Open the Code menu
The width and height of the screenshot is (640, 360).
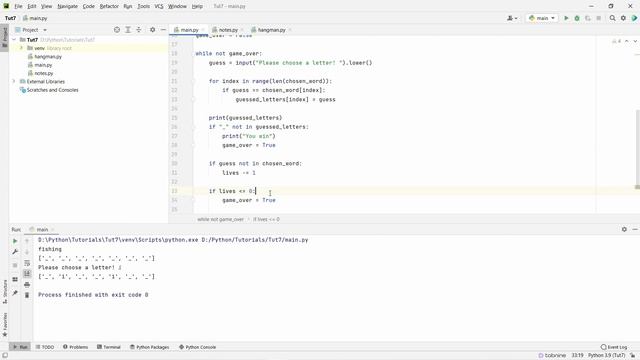88,6
